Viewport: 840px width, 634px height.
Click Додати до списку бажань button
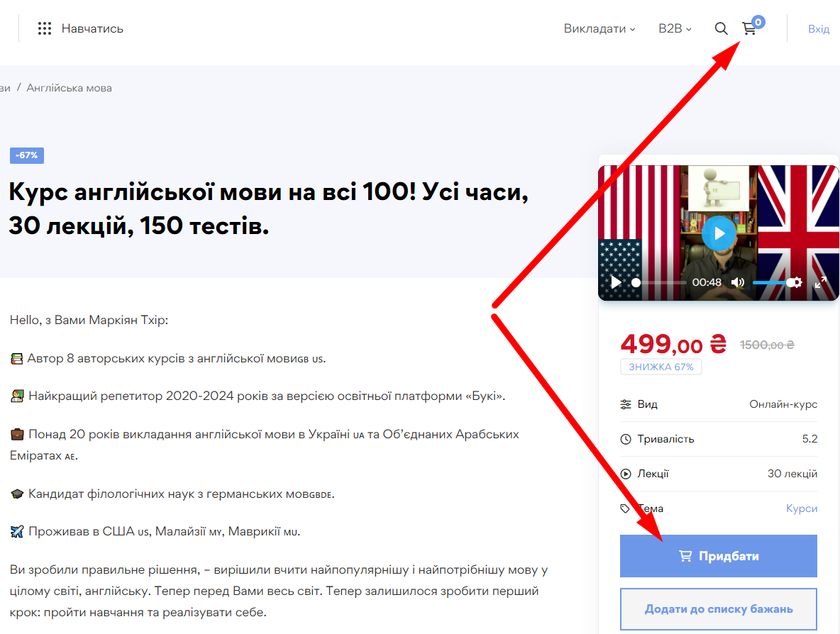click(x=718, y=609)
